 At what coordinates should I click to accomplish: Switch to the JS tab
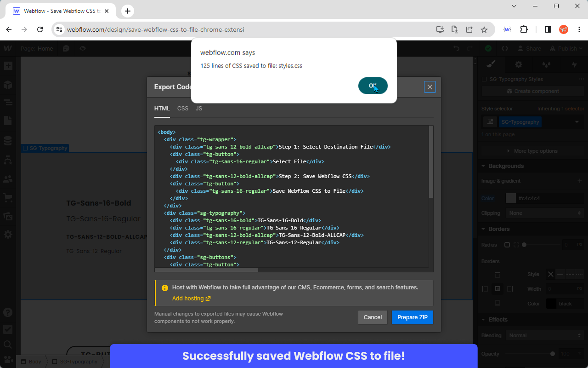pos(199,109)
